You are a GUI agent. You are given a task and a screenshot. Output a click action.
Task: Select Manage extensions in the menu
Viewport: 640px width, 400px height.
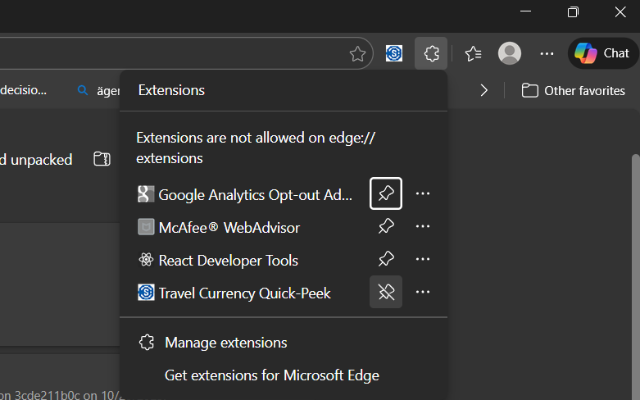click(x=225, y=343)
